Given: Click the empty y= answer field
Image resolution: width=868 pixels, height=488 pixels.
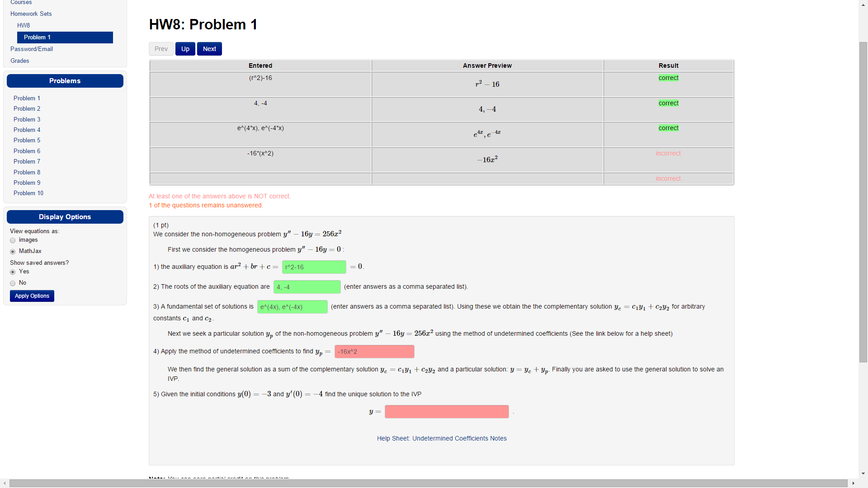Looking at the screenshot, I should click(x=447, y=412).
